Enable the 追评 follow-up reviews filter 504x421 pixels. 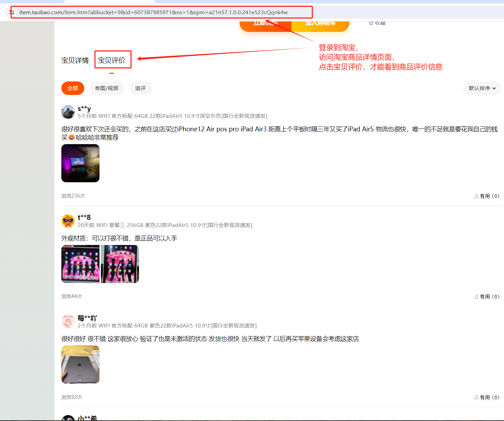pos(140,88)
